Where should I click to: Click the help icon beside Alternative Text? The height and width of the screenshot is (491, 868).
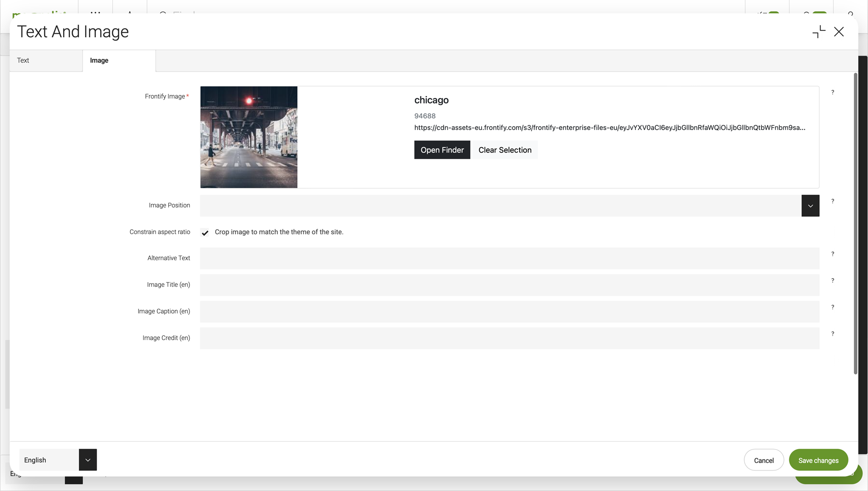pos(832,254)
